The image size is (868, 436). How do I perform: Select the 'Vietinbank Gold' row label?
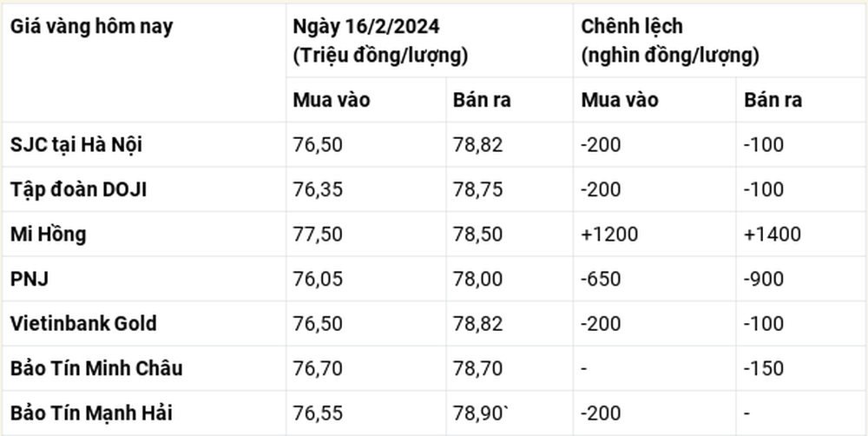tap(83, 324)
